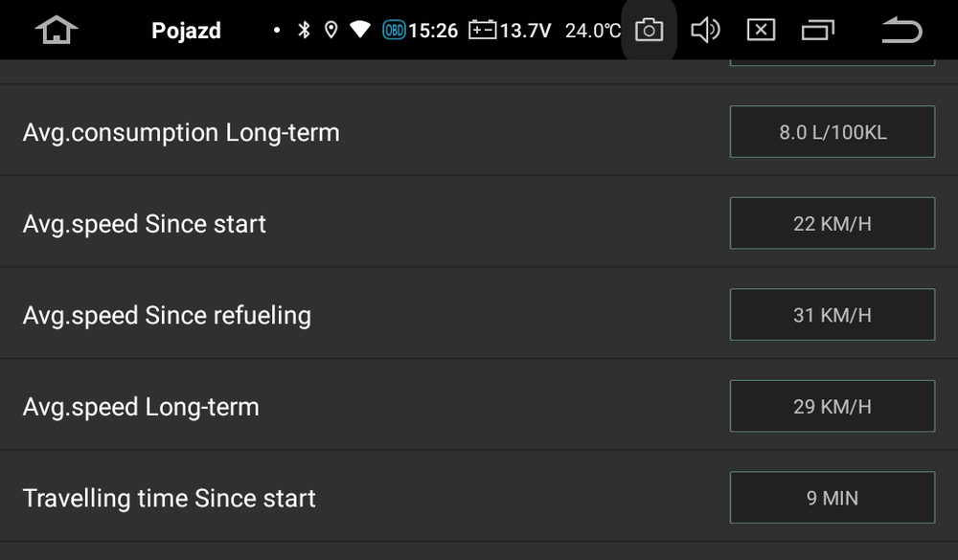This screenshot has width=958, height=560.
Task: Open the Avg.consumption Long-term value field
Action: 832,132
